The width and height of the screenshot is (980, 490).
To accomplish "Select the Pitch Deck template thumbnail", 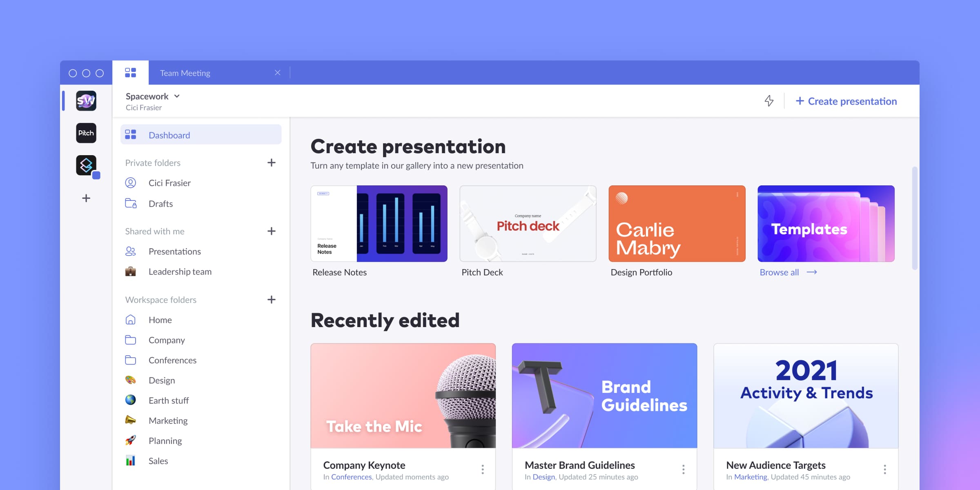I will pos(528,224).
